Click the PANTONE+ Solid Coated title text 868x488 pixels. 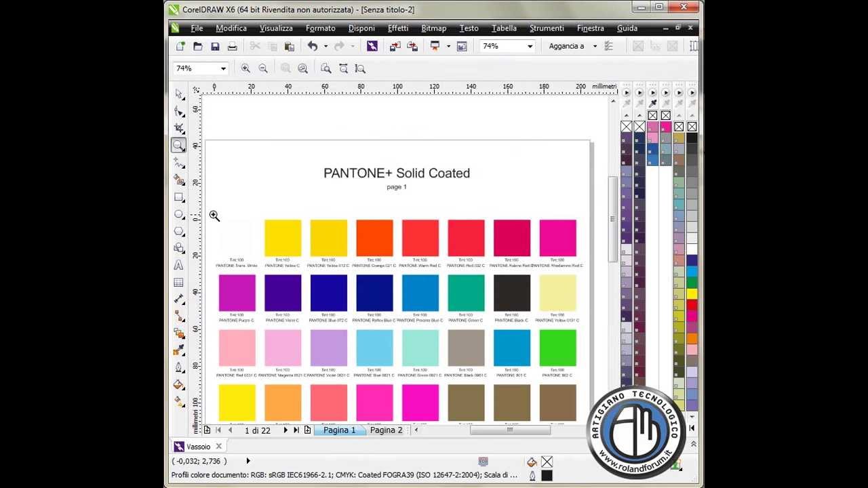[x=397, y=173]
